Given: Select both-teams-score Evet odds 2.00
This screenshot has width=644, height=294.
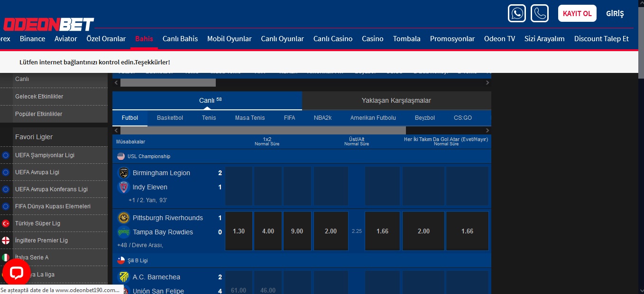Looking at the screenshot, I should pos(423,231).
